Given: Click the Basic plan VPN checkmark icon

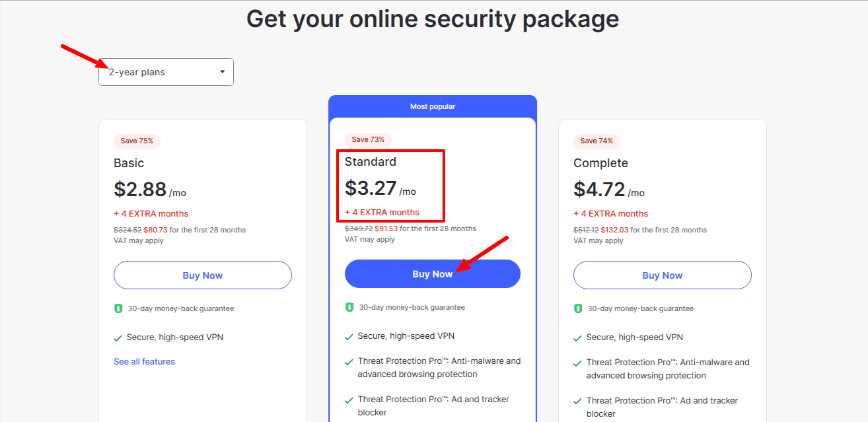Looking at the screenshot, I should click(118, 337).
